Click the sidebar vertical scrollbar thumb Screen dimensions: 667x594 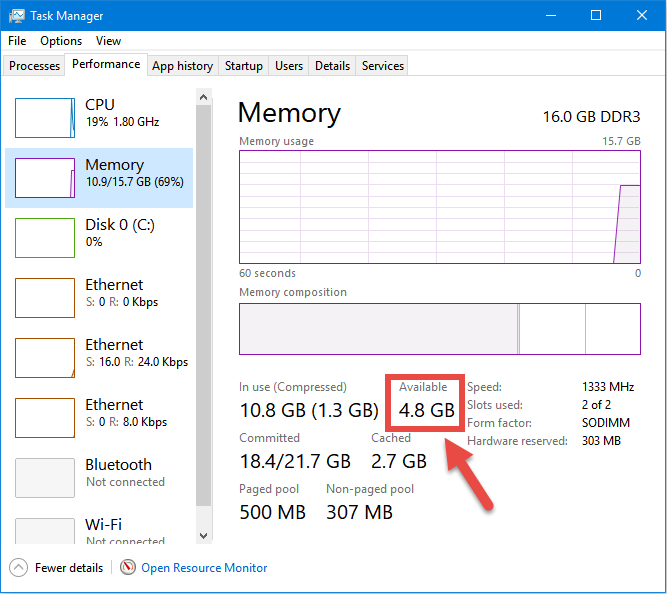point(203,306)
